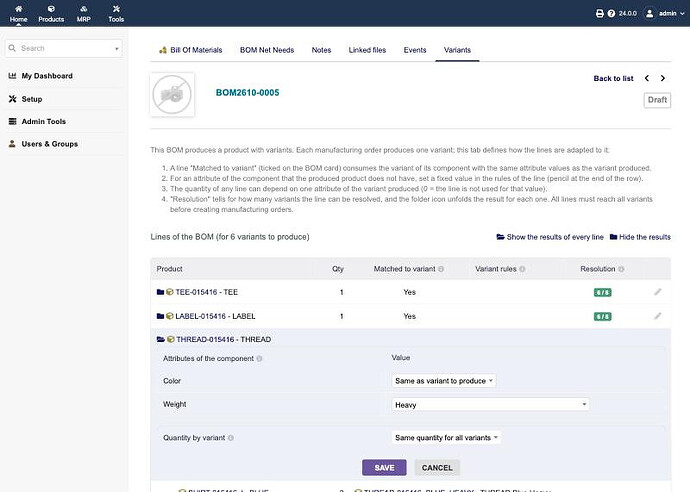Unfold the LABEL-015416 line folder icon

[160, 316]
